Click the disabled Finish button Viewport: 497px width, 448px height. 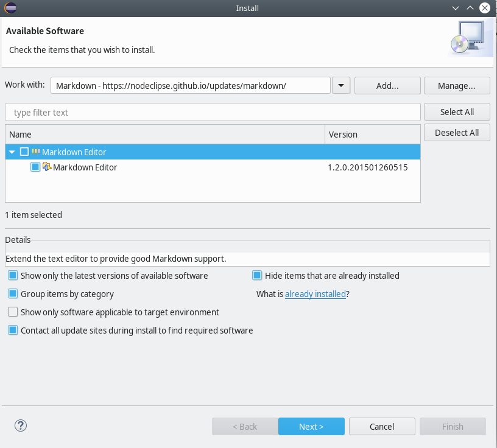pos(453,427)
